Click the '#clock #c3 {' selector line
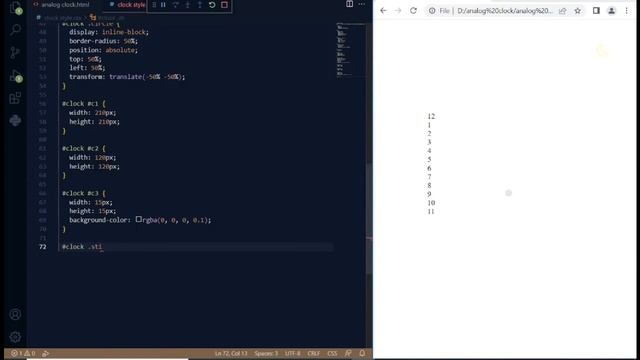640x360 pixels. (x=84, y=193)
